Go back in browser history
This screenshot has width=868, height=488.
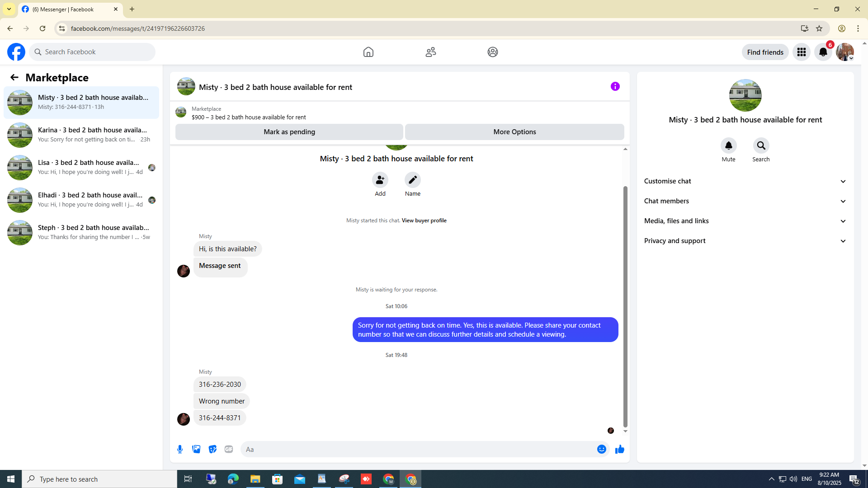pos(10,28)
